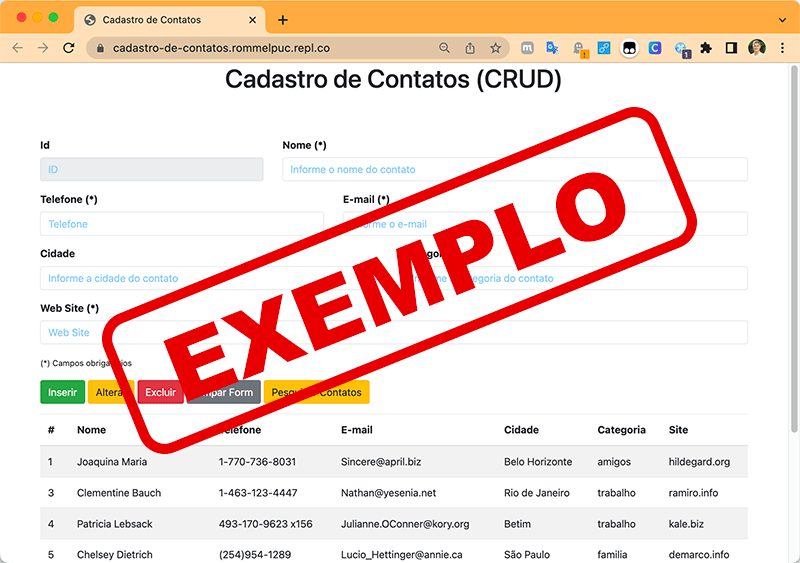Open Chrome three-dot menu
Screen dimensions: 800x563
click(x=783, y=48)
